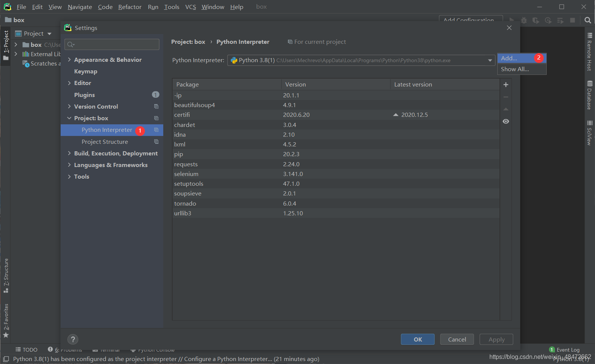Select the beautifulsoup4 package row
The height and width of the screenshot is (364, 595).
pos(336,105)
